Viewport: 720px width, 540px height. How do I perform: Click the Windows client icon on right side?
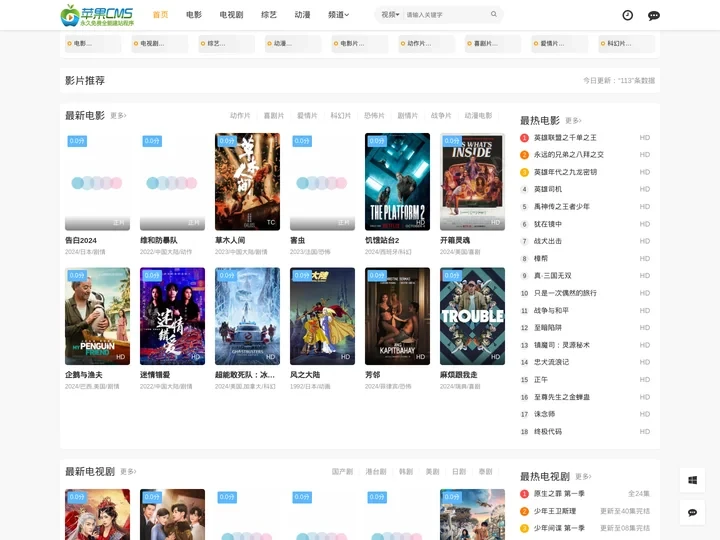692,480
